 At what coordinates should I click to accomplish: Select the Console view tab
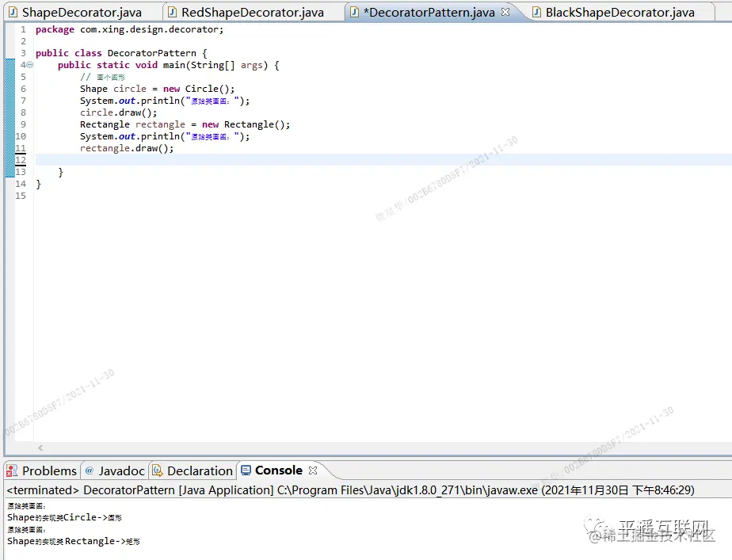279,470
